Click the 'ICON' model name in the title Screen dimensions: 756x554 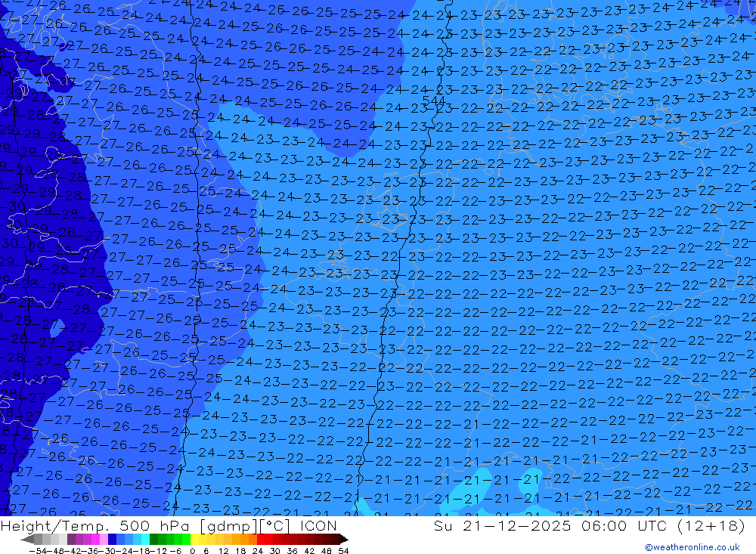[x=318, y=525]
